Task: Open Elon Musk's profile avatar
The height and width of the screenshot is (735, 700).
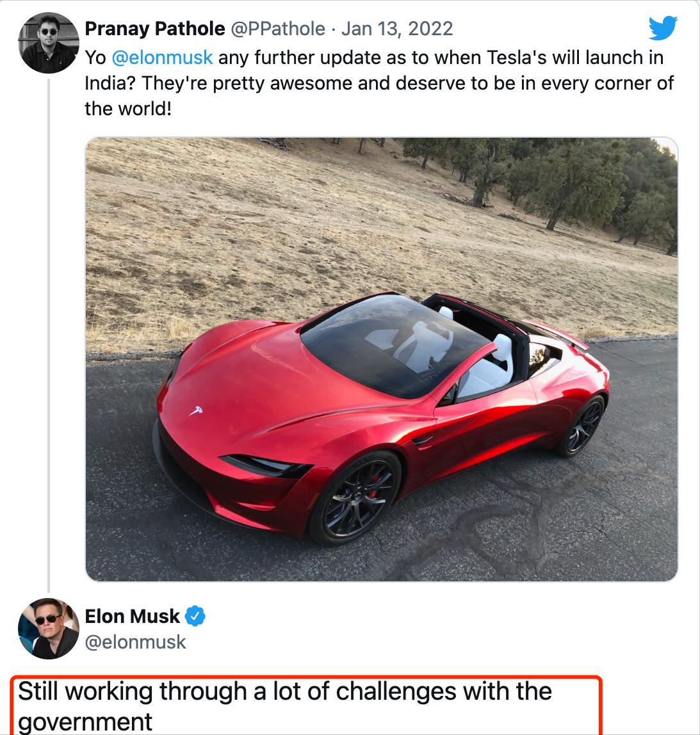Action: pyautogui.click(x=48, y=628)
